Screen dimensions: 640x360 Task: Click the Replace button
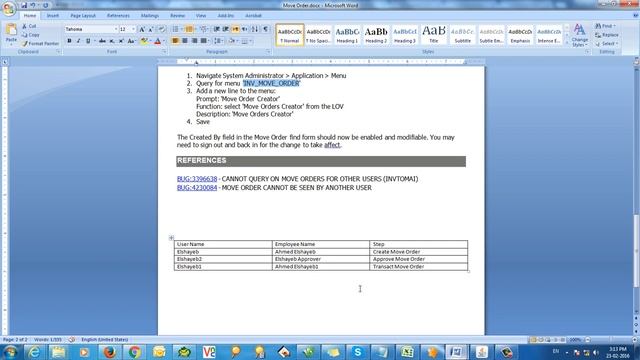tap(607, 35)
